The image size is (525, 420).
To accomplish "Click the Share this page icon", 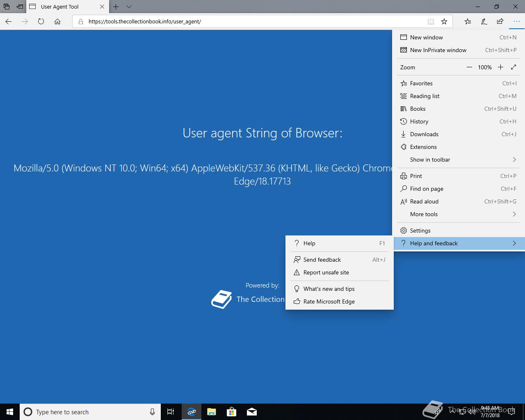I will pos(500,21).
